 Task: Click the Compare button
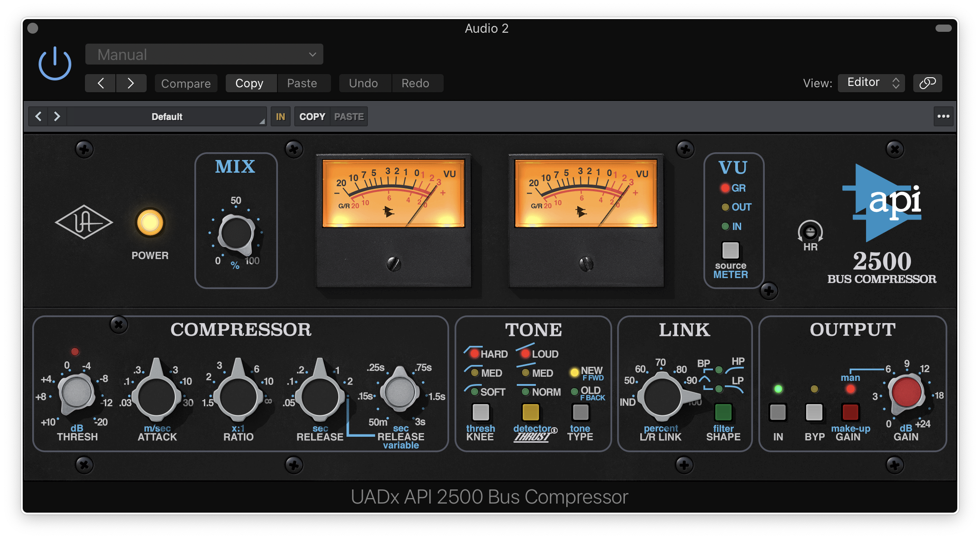(x=186, y=84)
